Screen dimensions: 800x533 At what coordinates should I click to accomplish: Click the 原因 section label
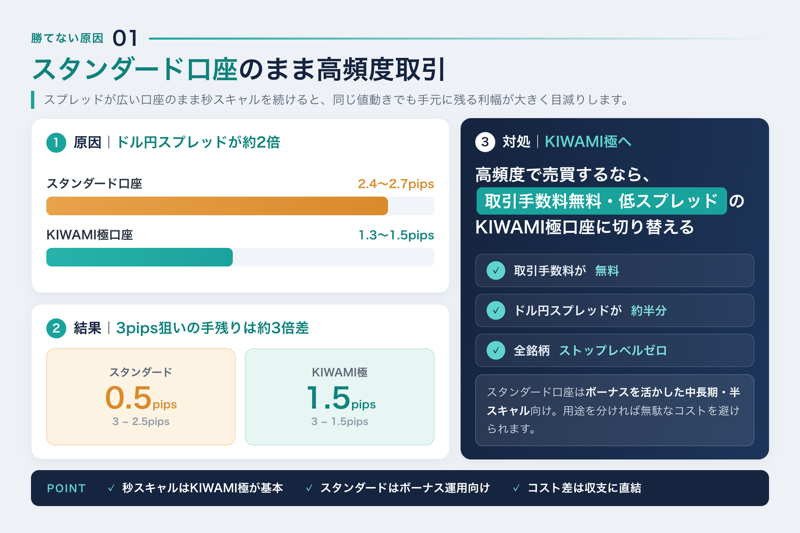(87, 142)
